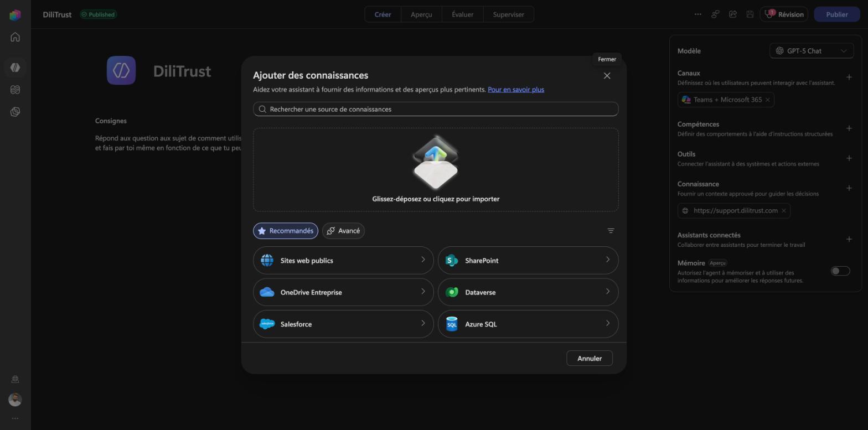Open the Home icon in left sidebar

[15, 37]
